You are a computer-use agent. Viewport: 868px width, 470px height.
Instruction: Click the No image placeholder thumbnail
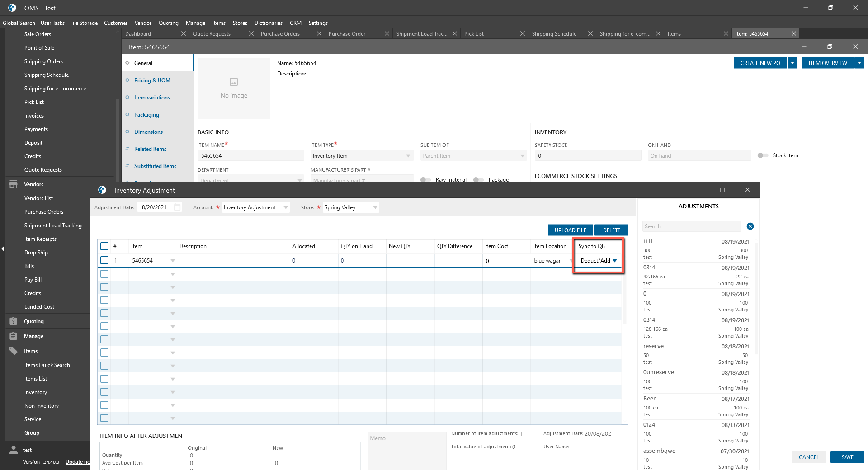(x=234, y=89)
